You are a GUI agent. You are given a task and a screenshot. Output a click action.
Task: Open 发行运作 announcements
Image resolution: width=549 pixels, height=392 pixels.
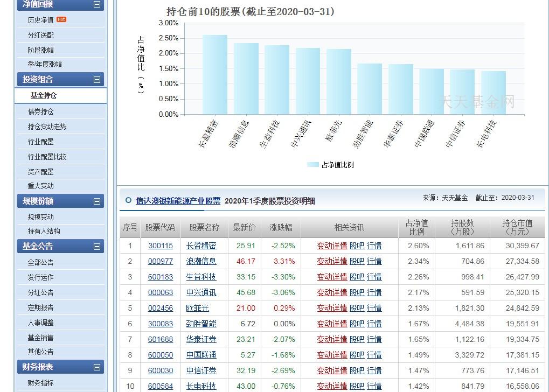(40, 277)
